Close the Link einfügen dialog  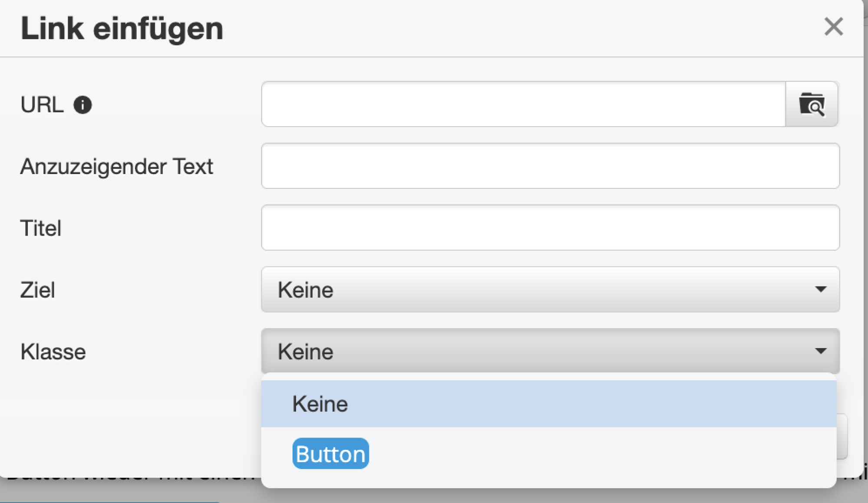click(x=834, y=27)
